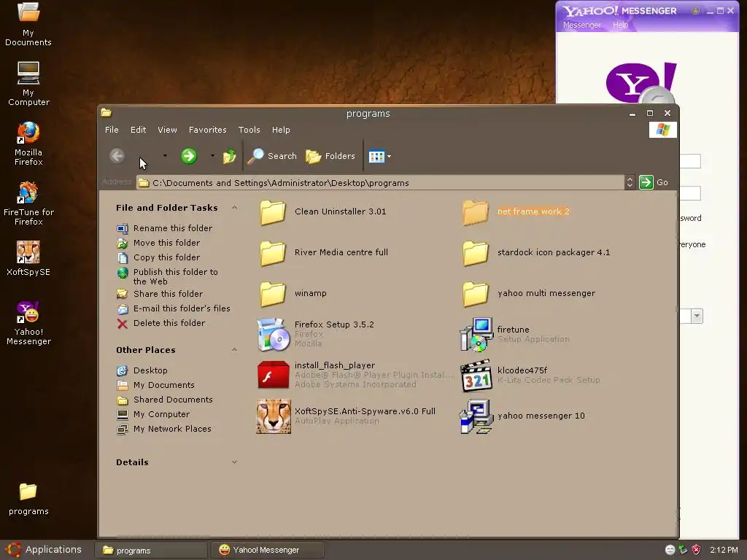
Task: Click the address path field
Action: coord(380,183)
